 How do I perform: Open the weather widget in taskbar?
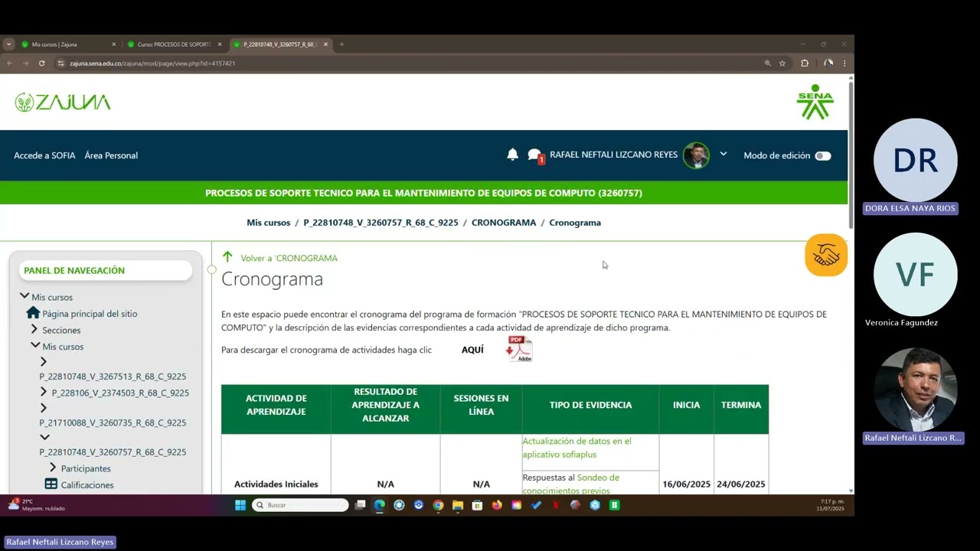(36, 505)
